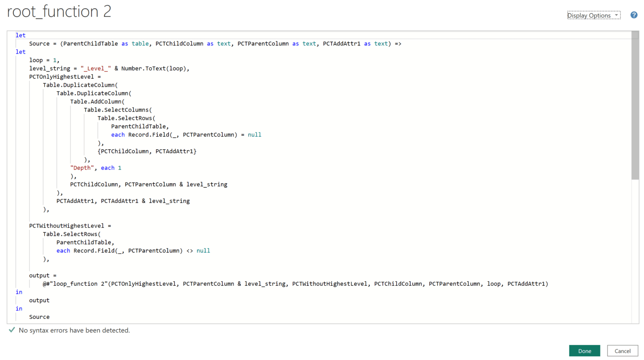Screen dimensions: 644x360
Task: Place cursor on the Source function definition
Action: coord(40,43)
